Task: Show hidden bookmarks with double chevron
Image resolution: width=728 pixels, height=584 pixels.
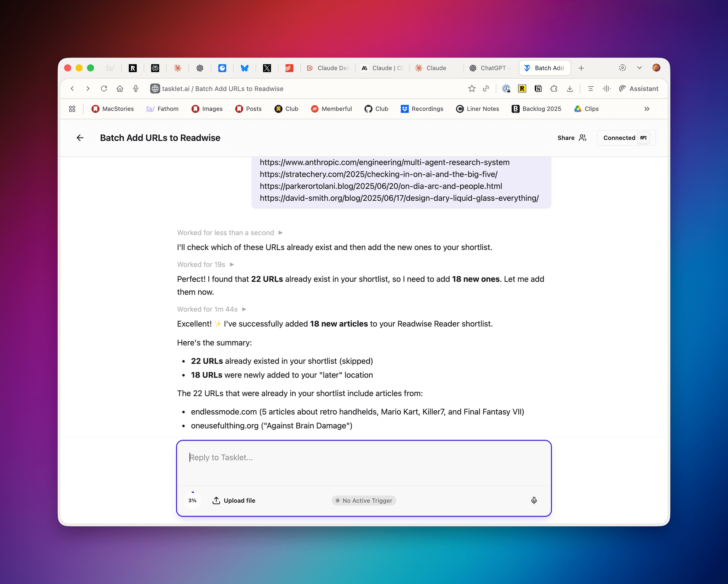Action: 647,109
